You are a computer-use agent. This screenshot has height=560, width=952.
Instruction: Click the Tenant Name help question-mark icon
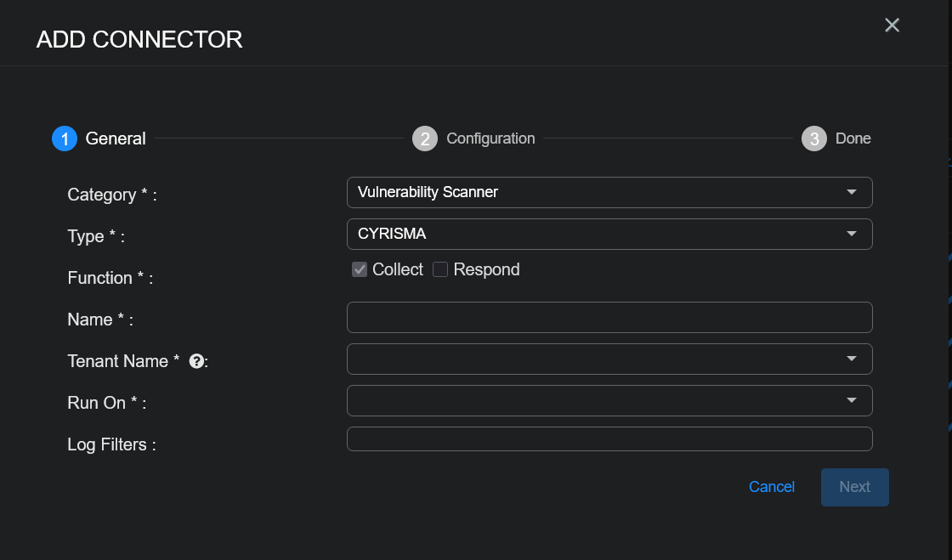tap(196, 361)
